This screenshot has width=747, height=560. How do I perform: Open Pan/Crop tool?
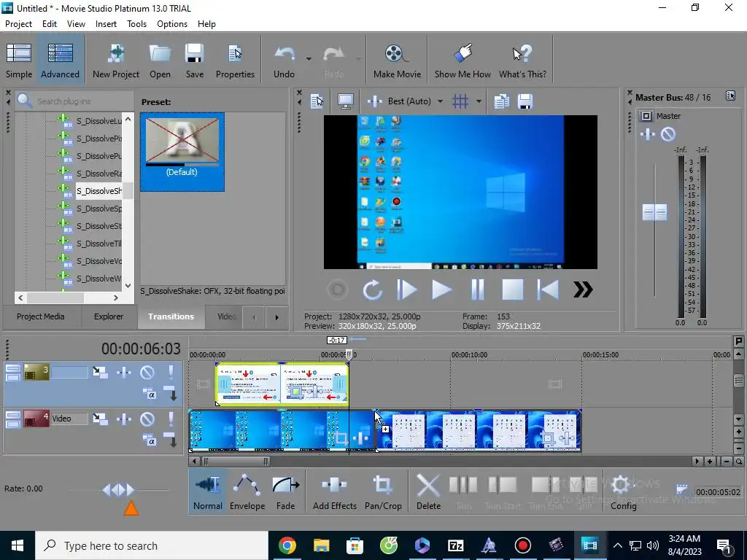click(x=383, y=492)
